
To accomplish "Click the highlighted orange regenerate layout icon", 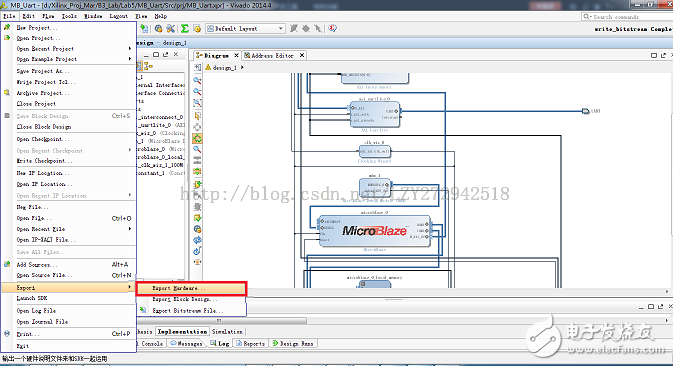I will tap(197, 138).
